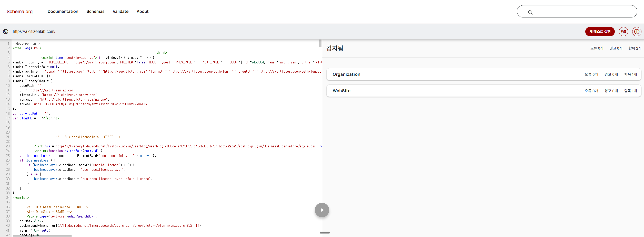
Task: Click the summary 항목 2개 count
Action: 635,48
